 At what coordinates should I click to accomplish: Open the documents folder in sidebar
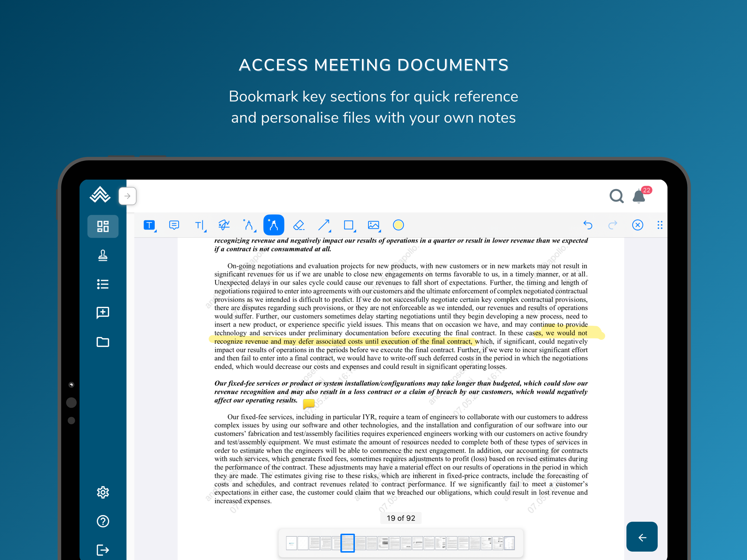tap(103, 342)
